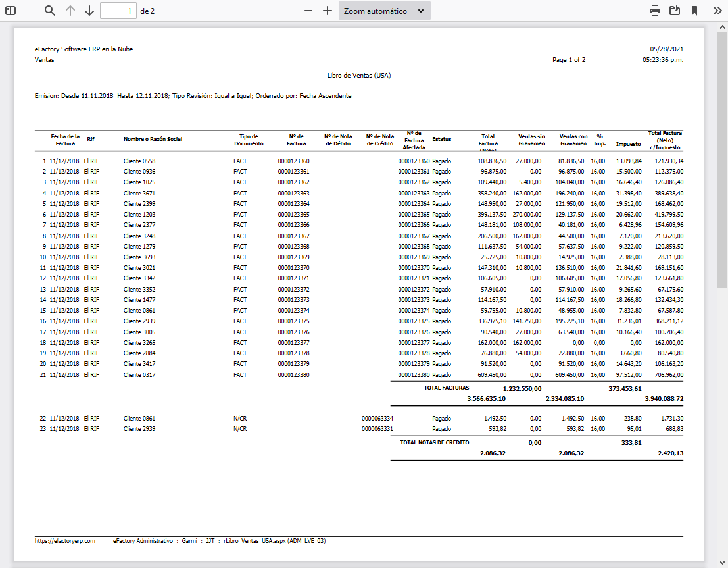Screen dimensions: 728x568
Task: Zoom out using the minus button
Action: click(308, 11)
